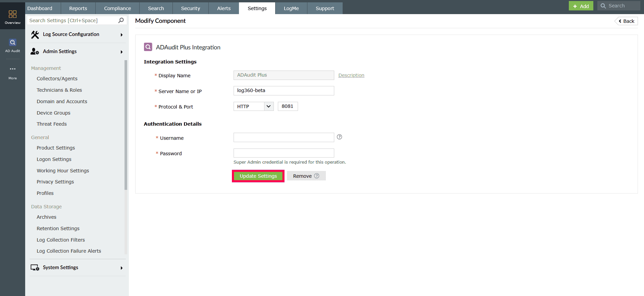
Task: Open the Support tab
Action: [x=325, y=8]
